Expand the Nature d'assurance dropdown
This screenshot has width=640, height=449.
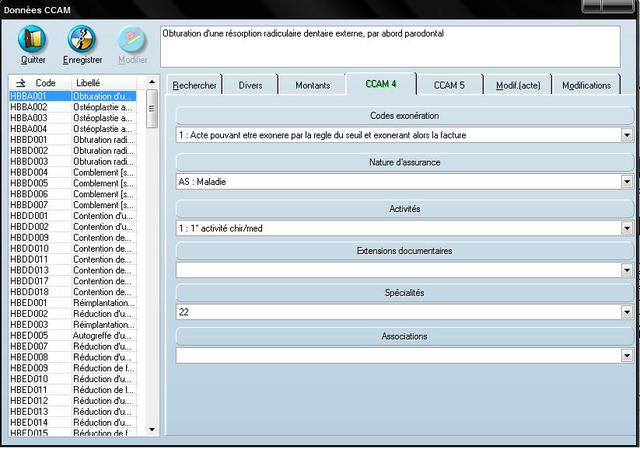tap(626, 181)
